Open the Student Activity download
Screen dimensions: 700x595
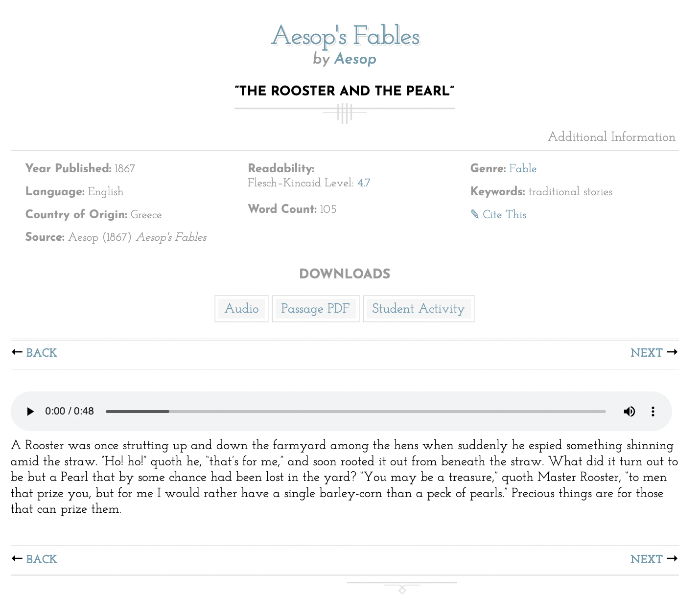point(418,309)
